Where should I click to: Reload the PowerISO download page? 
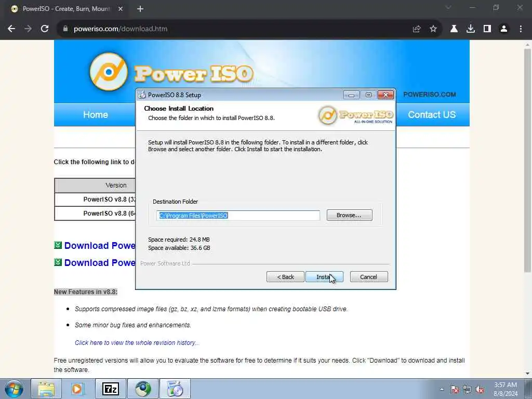pos(45,29)
